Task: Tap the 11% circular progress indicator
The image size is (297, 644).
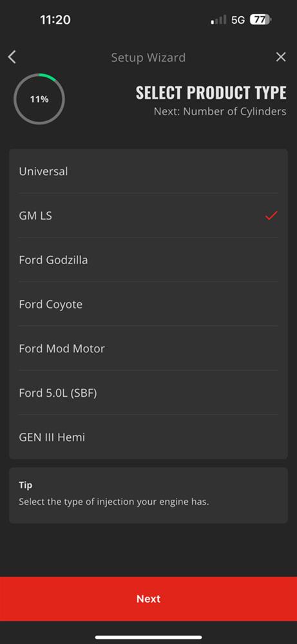Action: pos(39,99)
